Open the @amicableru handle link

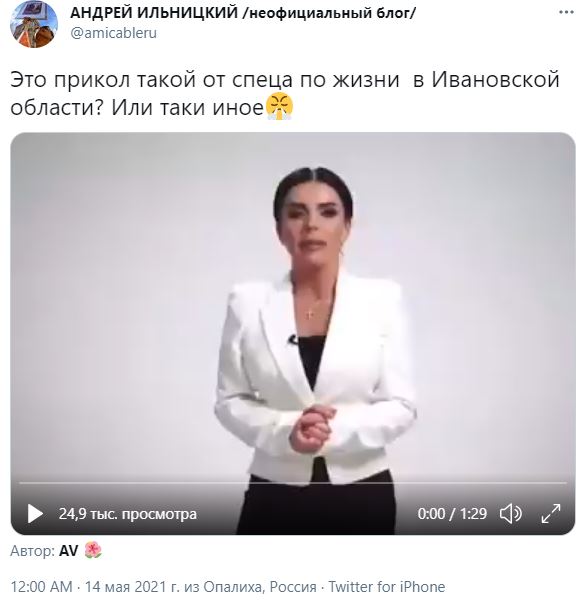point(113,33)
